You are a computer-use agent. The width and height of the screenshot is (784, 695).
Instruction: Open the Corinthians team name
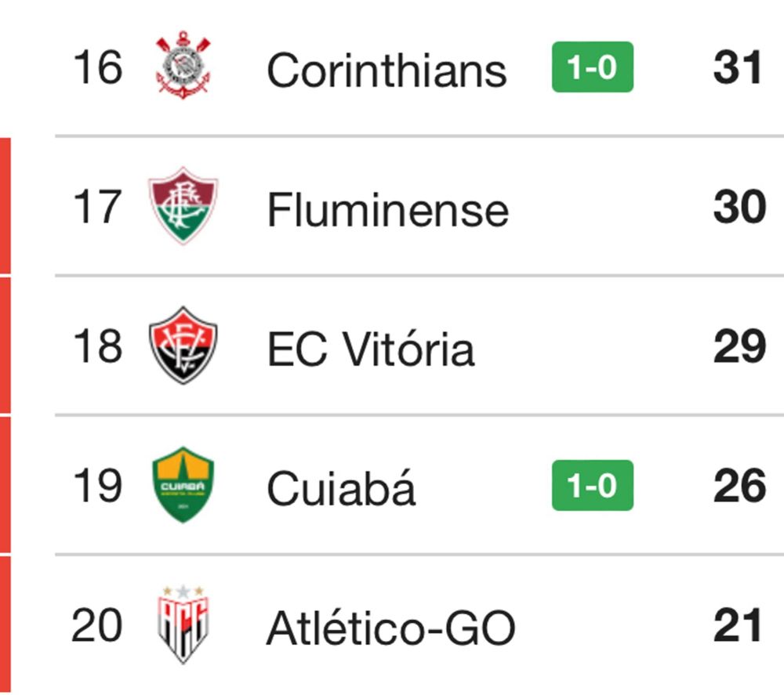387,70
